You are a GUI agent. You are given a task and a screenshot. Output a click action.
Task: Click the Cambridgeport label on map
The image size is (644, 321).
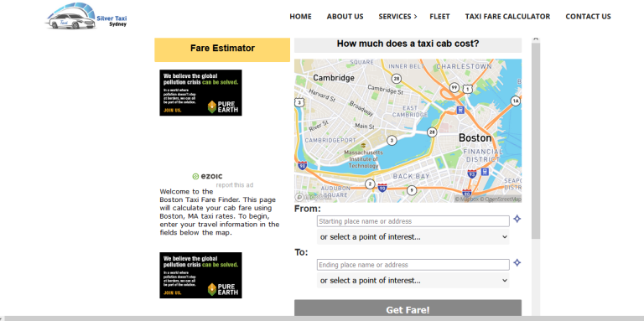330,141
